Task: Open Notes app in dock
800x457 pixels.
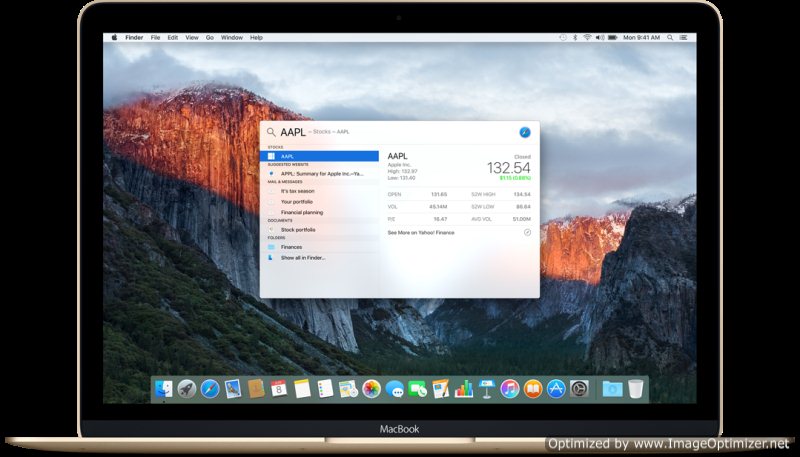Action: pos(302,389)
